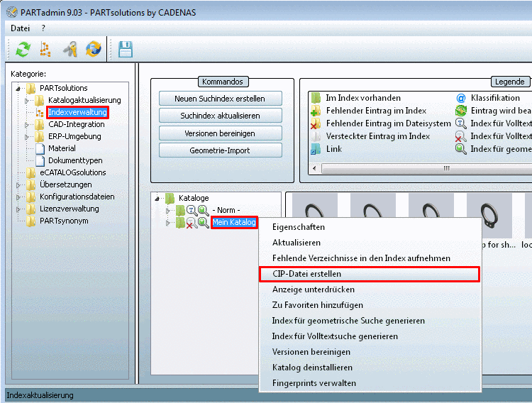
Task: Click 'Versteckter Eintrag im Index' legend icon
Action: click(x=316, y=136)
